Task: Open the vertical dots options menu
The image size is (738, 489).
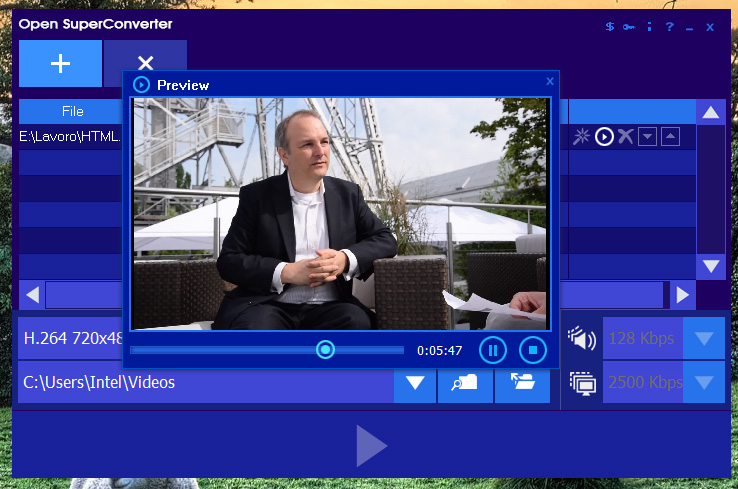Action: tap(650, 27)
